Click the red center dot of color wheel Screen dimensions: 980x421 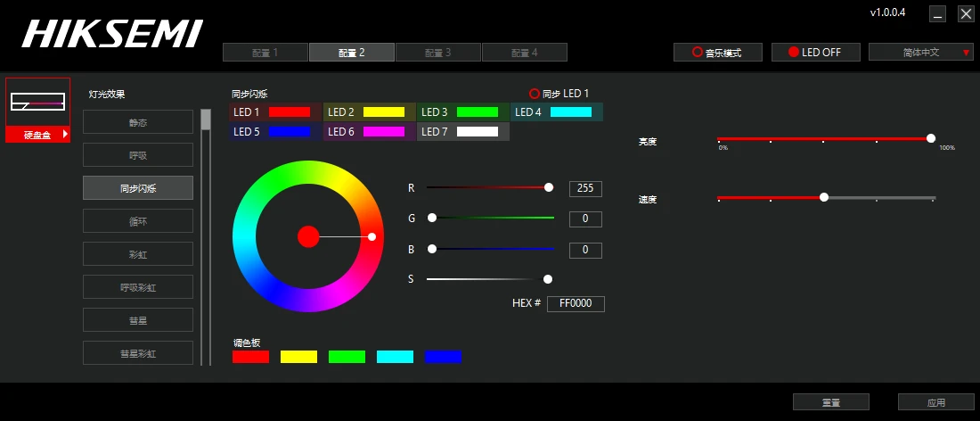point(308,236)
